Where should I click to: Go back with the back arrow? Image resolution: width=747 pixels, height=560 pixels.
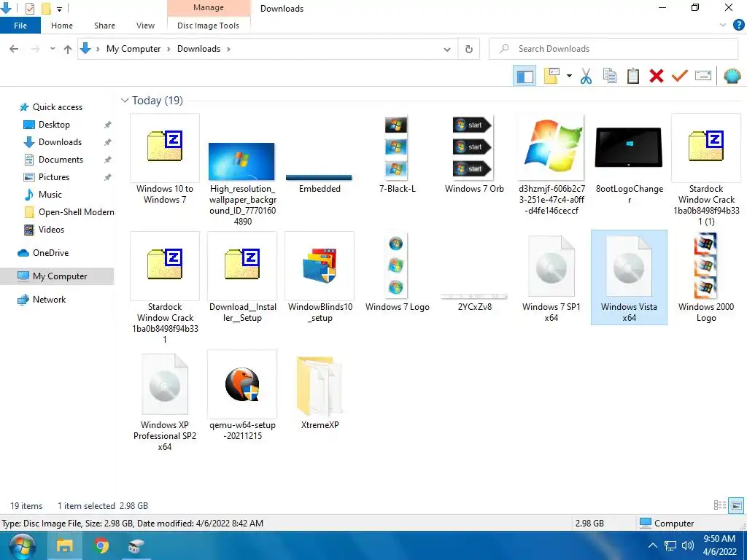tap(14, 49)
